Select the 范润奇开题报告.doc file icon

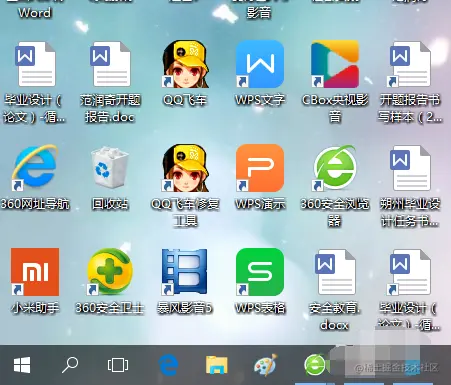pos(110,64)
